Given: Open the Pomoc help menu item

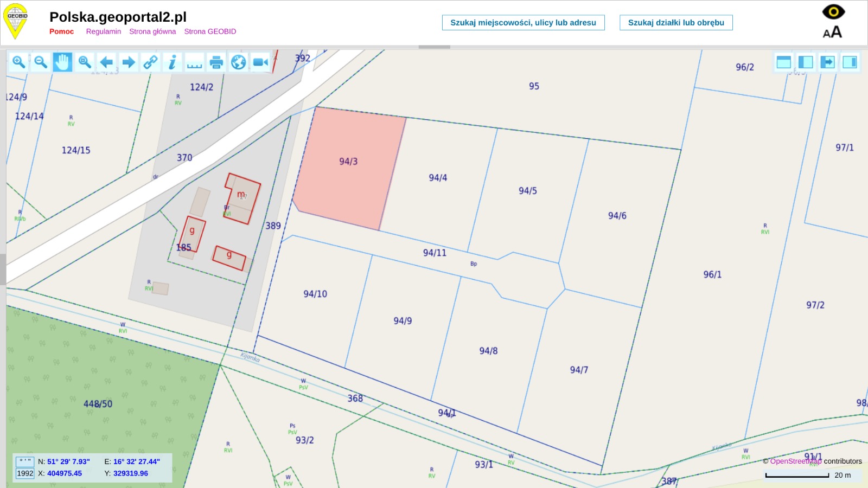Looking at the screenshot, I should [x=61, y=31].
